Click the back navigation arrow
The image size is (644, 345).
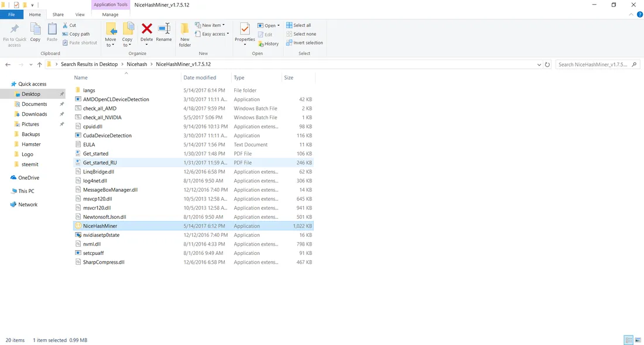(8, 64)
